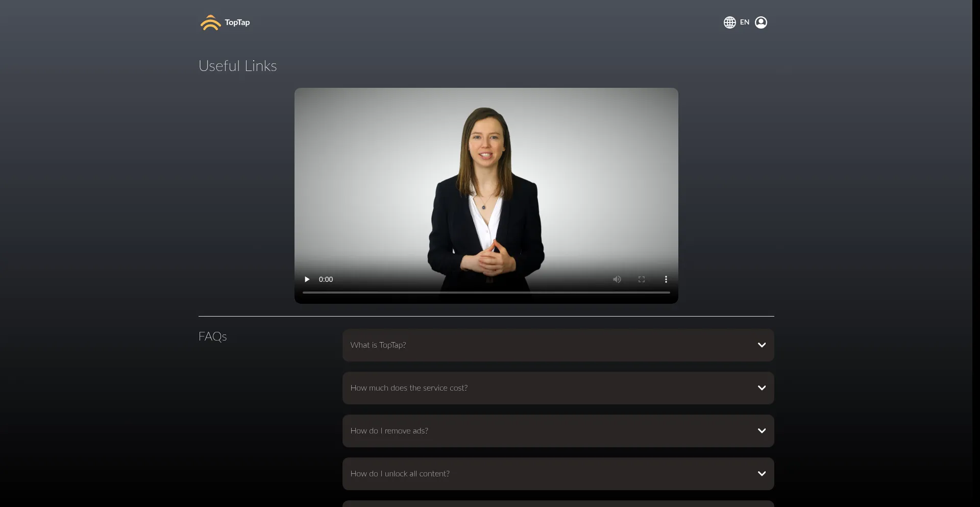Click the TopTap brand name text
This screenshot has height=507, width=980.
(237, 22)
